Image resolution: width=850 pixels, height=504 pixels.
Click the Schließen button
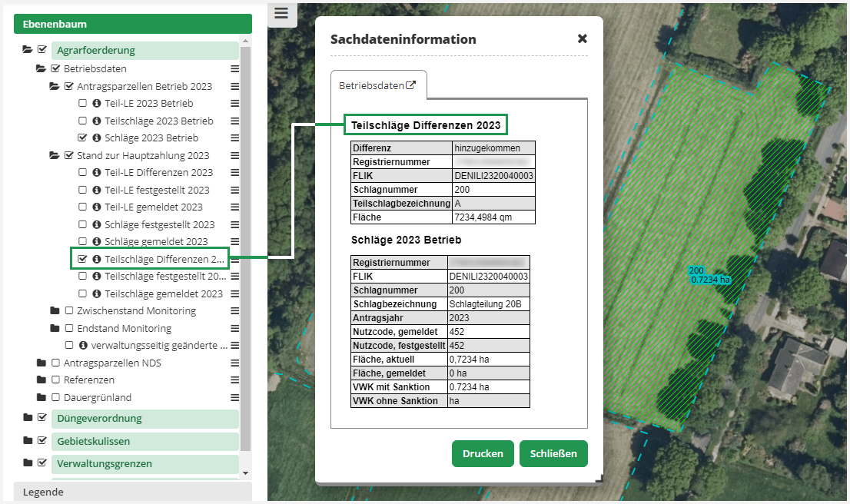[x=553, y=453]
